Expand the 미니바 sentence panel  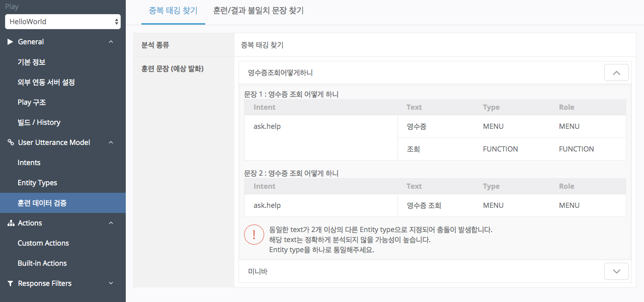[616, 271]
